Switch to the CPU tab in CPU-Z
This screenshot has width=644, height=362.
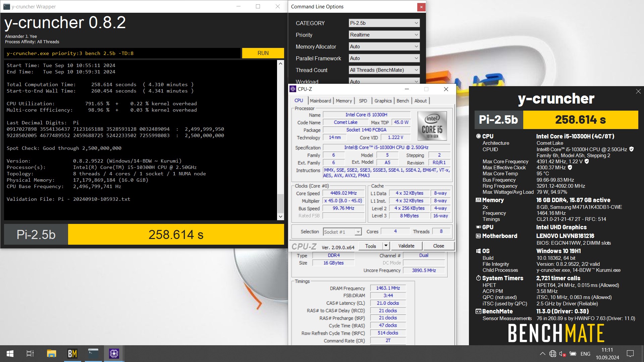(x=299, y=101)
